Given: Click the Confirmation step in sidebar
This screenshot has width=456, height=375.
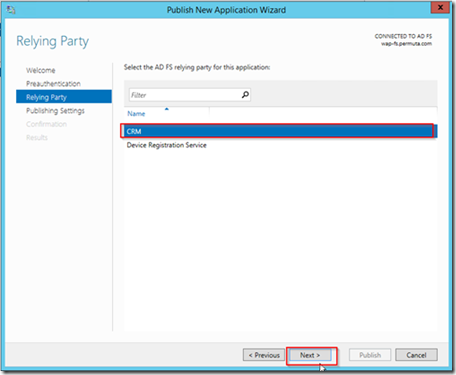Looking at the screenshot, I should click(46, 124).
